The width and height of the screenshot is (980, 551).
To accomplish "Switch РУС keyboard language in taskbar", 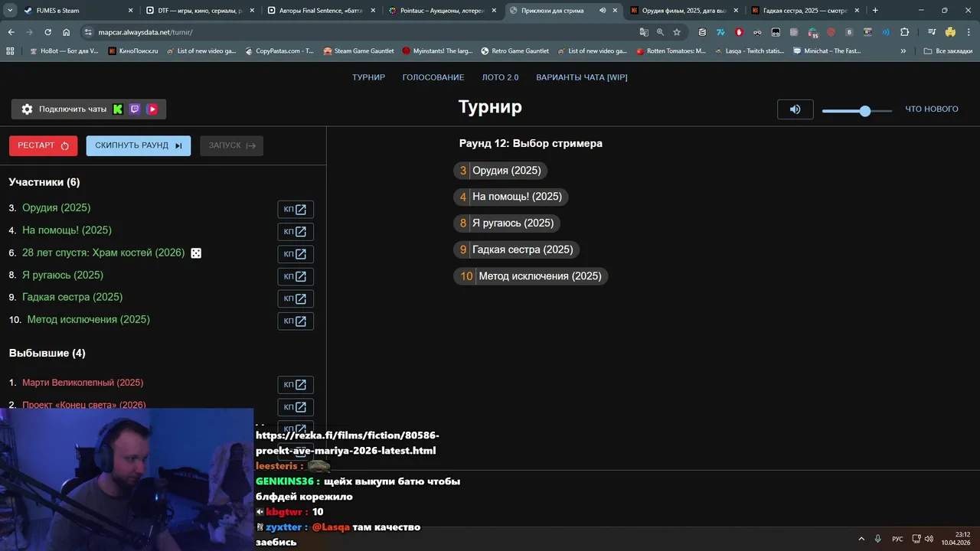I will [897, 539].
